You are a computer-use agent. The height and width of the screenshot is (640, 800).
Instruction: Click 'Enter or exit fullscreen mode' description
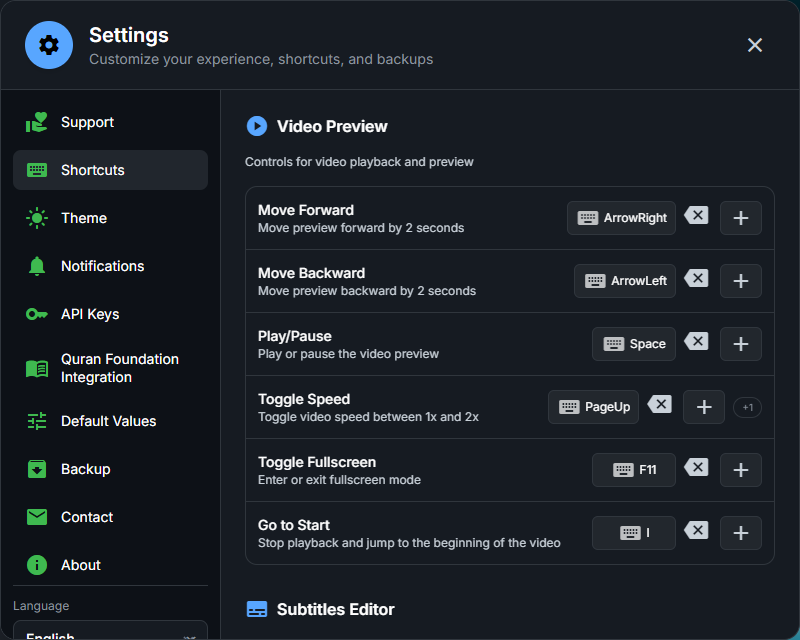pos(339,480)
